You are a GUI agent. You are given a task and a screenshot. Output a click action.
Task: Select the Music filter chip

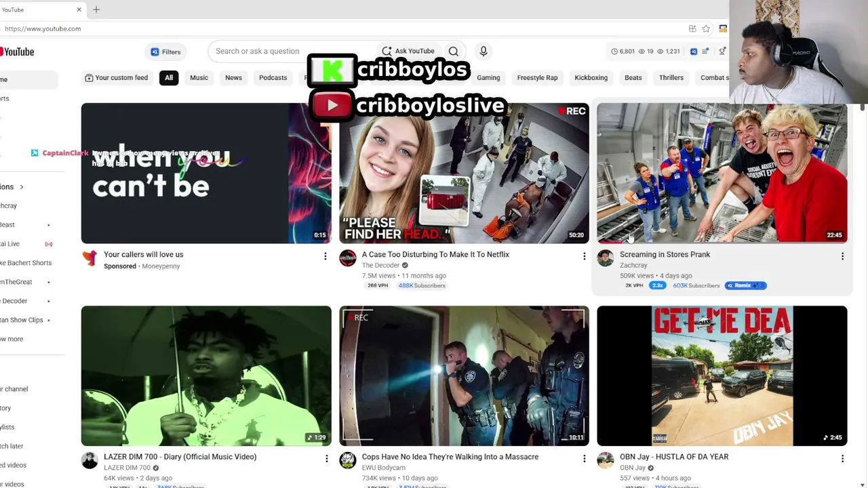tap(199, 78)
